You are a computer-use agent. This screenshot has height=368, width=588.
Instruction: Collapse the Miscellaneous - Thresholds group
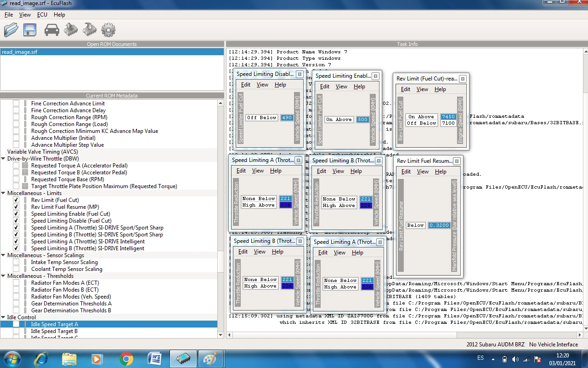[x=3, y=276]
